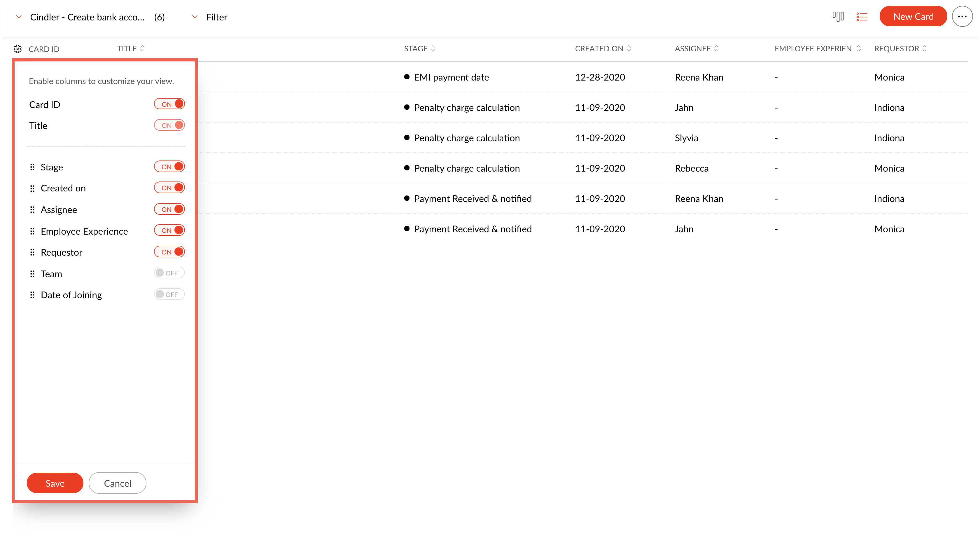Open the three-dots more options menu
980x555 pixels.
tap(962, 17)
